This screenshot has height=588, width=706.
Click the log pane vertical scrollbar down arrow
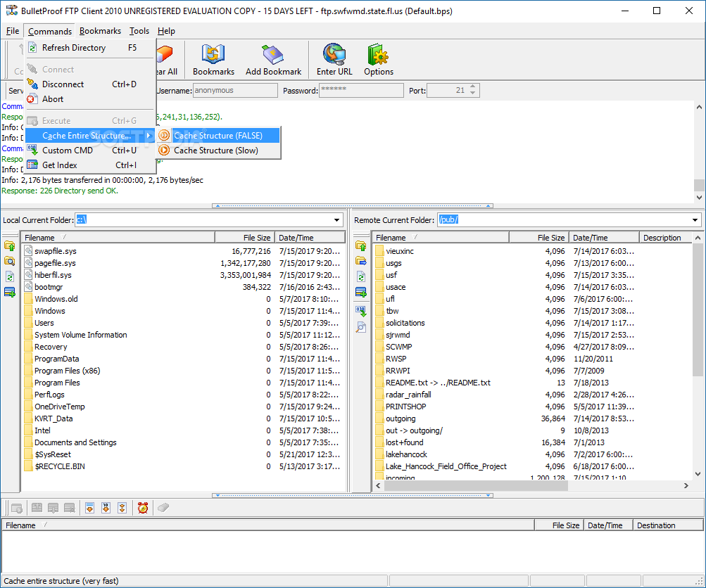pos(699,198)
